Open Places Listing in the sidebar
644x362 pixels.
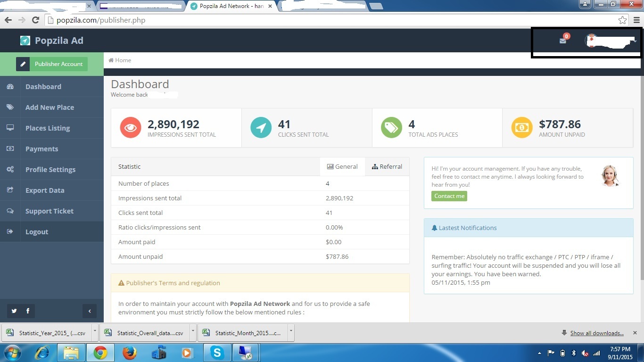pos(52,128)
